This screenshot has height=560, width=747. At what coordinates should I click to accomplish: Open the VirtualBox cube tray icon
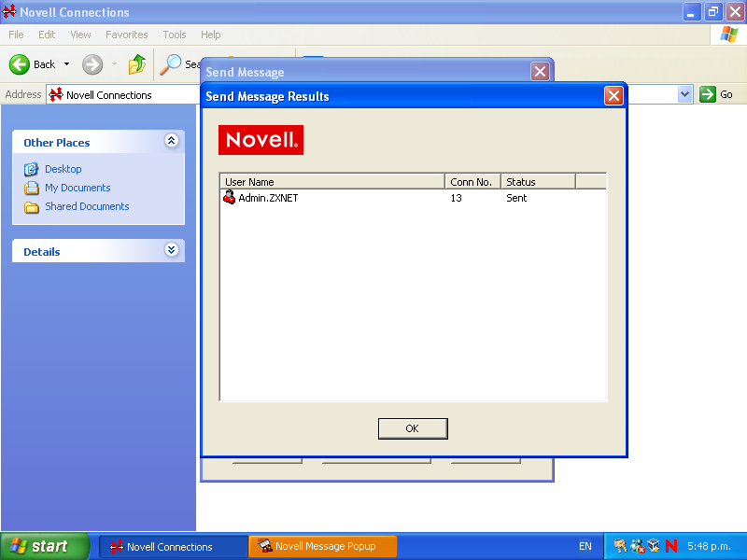click(x=654, y=546)
